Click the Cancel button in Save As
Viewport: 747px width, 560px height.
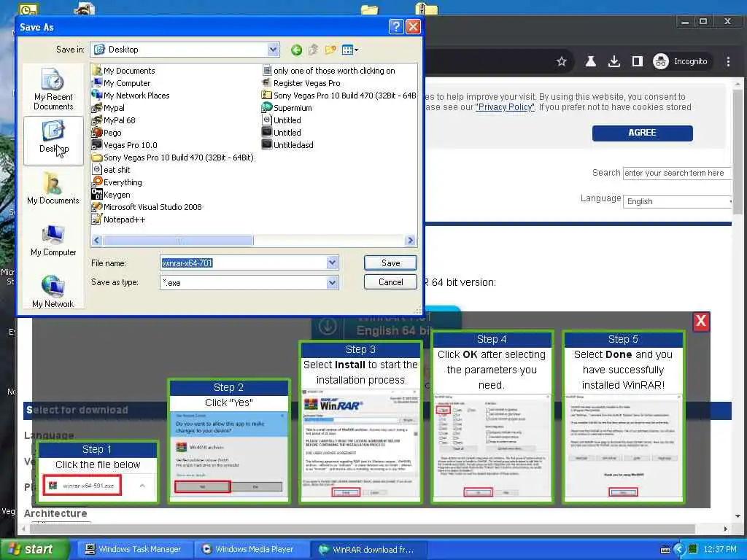coord(390,282)
